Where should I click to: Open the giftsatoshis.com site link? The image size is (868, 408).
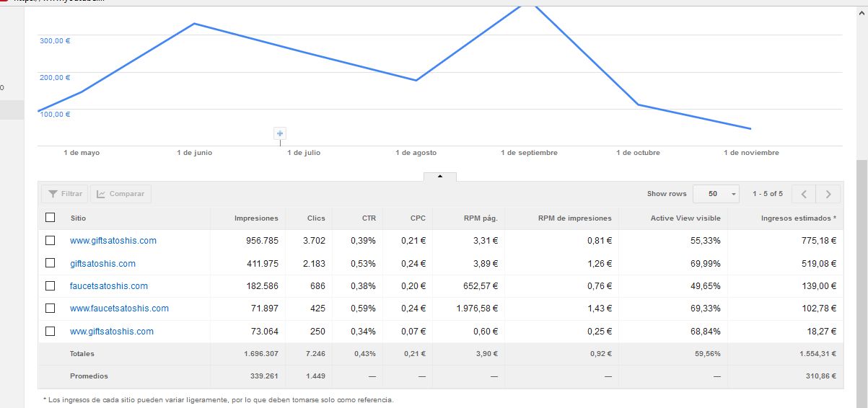102,264
